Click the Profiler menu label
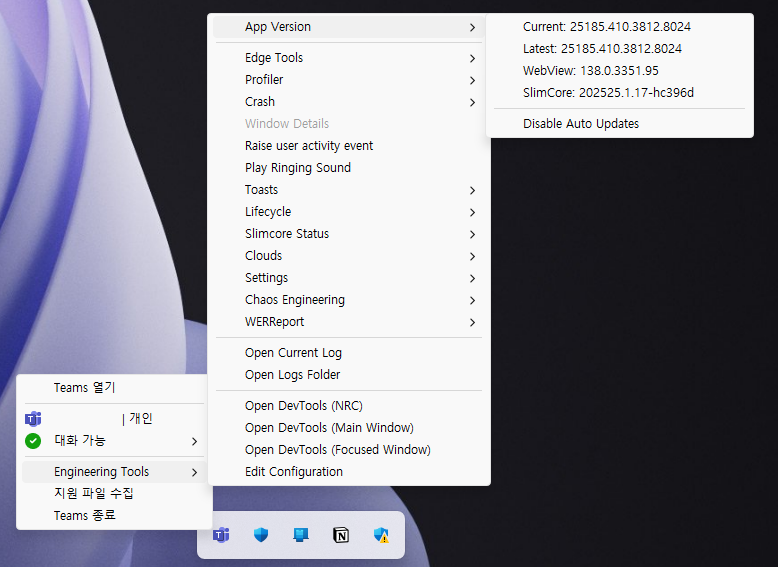The height and width of the screenshot is (567, 778). coord(264,80)
